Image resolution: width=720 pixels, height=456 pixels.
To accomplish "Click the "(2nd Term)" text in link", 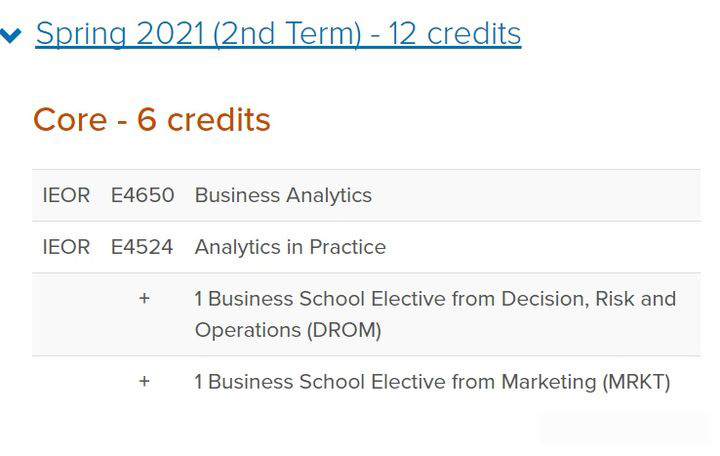I will tap(289, 34).
